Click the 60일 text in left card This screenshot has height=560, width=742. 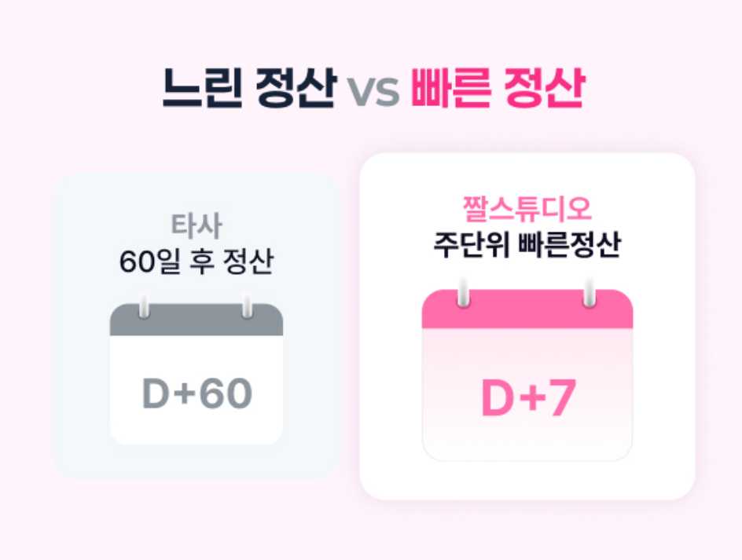click(150, 262)
